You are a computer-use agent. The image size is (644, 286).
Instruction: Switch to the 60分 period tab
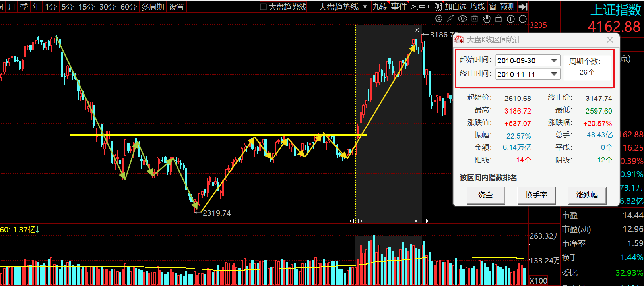point(128,7)
